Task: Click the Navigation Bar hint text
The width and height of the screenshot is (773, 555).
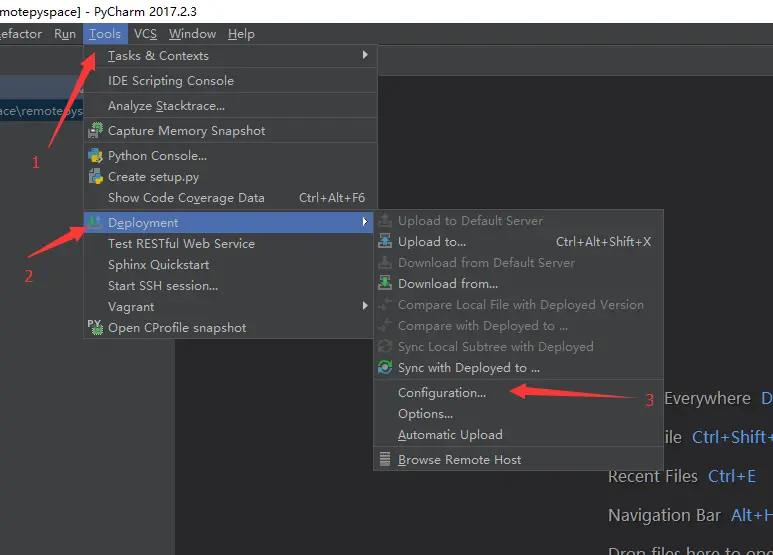Action: coord(665,515)
